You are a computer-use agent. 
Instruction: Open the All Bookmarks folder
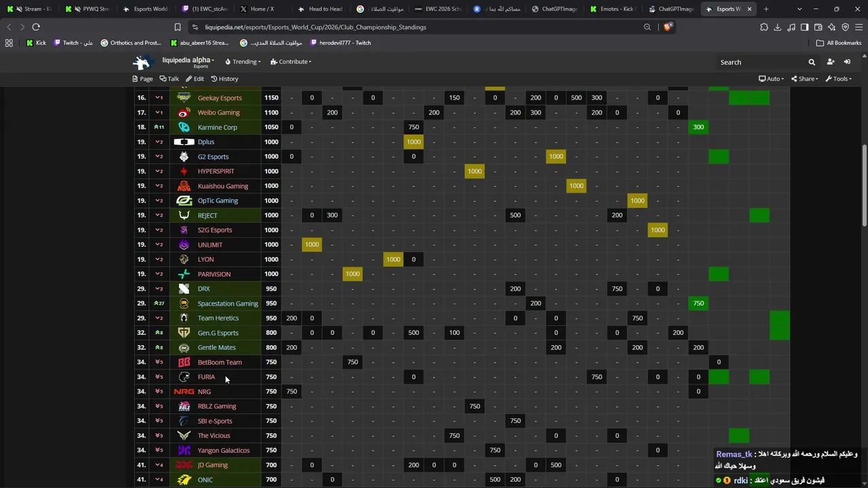[839, 43]
